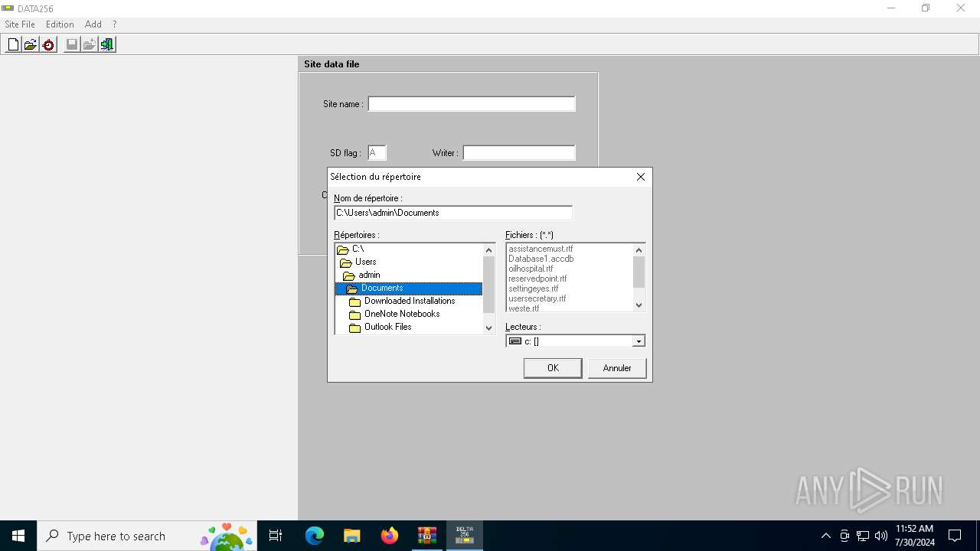980x551 pixels.
Task: Click the Fichiers list scroll-up arrow
Action: point(639,249)
